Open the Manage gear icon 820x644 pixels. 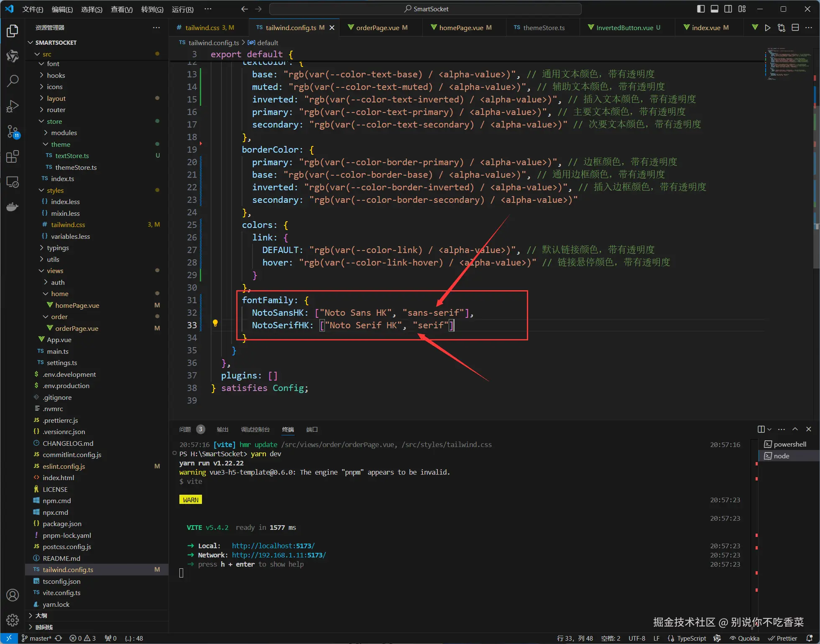pyautogui.click(x=13, y=620)
